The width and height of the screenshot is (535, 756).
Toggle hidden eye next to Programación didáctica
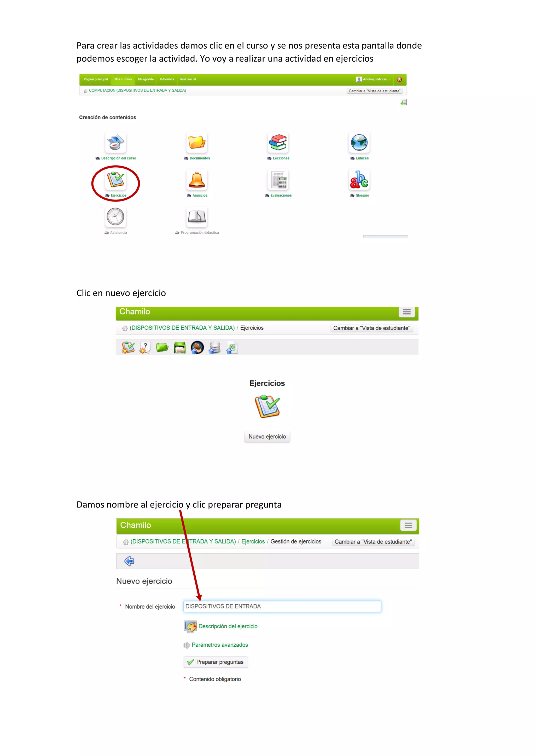point(177,233)
